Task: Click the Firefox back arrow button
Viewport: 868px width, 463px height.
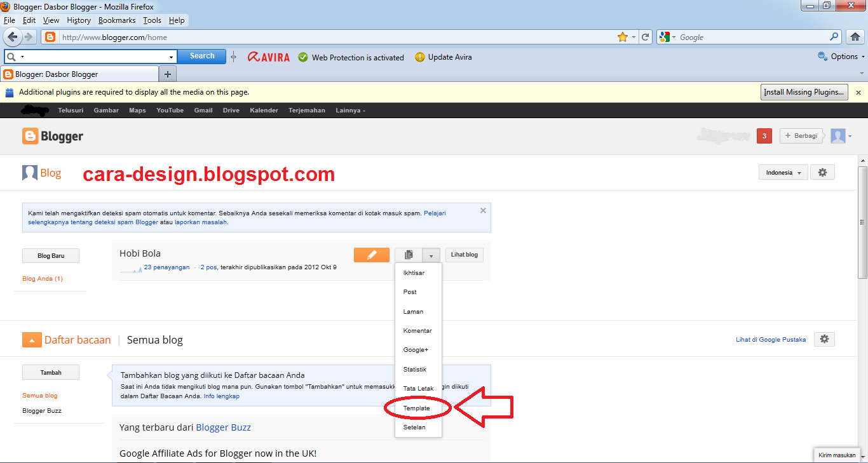Action: (12, 37)
